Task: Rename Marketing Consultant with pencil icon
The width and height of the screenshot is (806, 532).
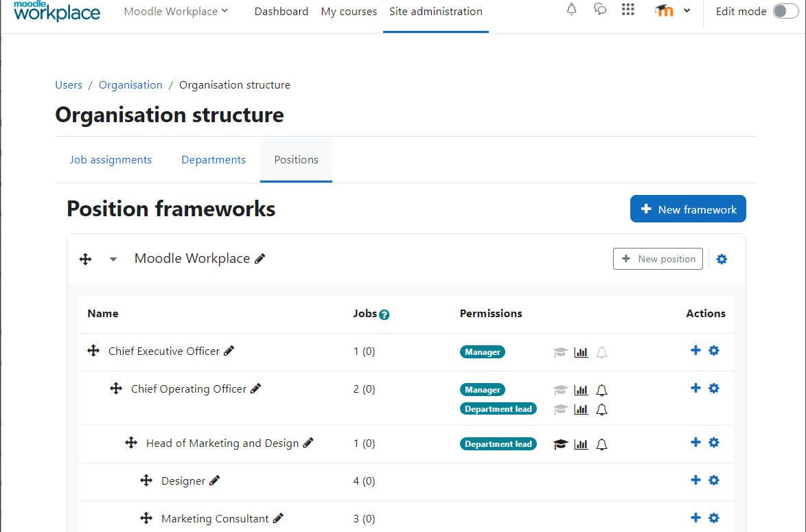Action: click(x=278, y=518)
